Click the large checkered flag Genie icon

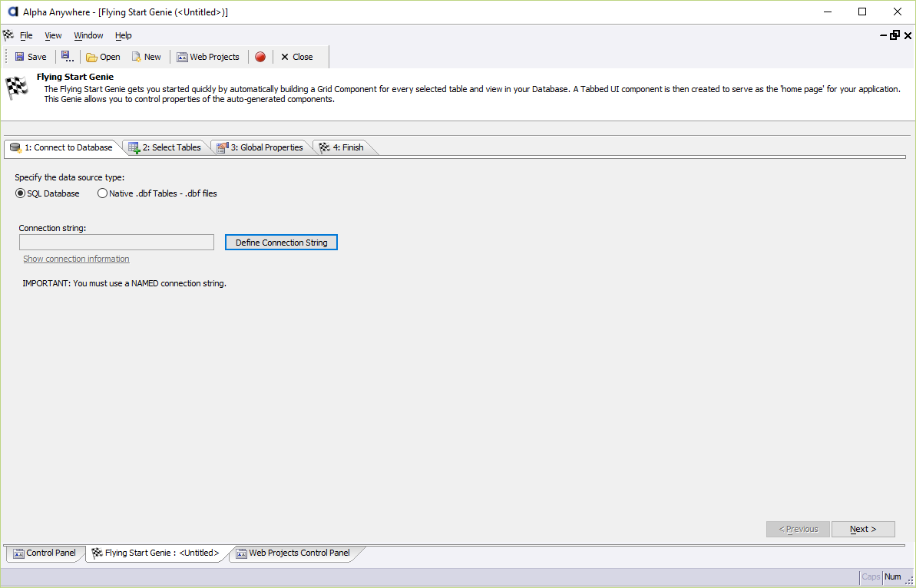[x=17, y=88]
